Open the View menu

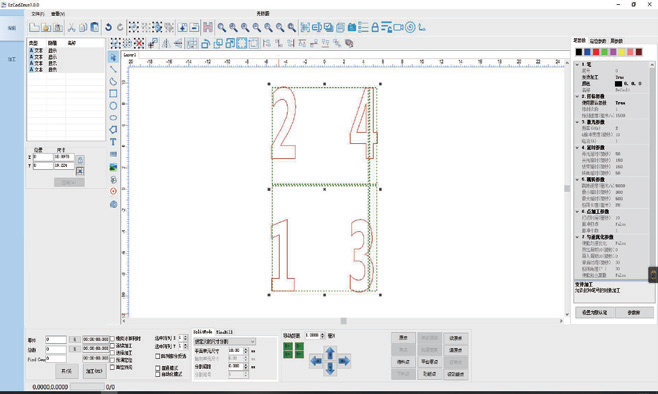58,14
